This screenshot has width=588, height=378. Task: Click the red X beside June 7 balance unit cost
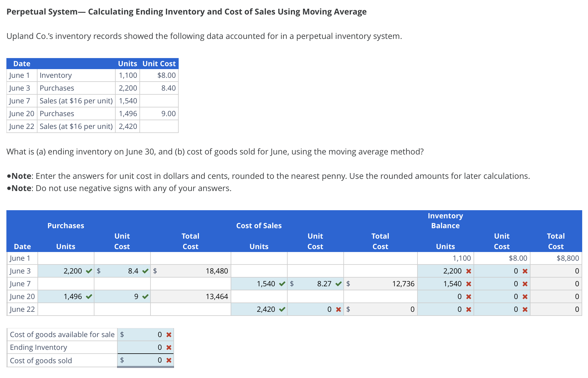coord(524,284)
